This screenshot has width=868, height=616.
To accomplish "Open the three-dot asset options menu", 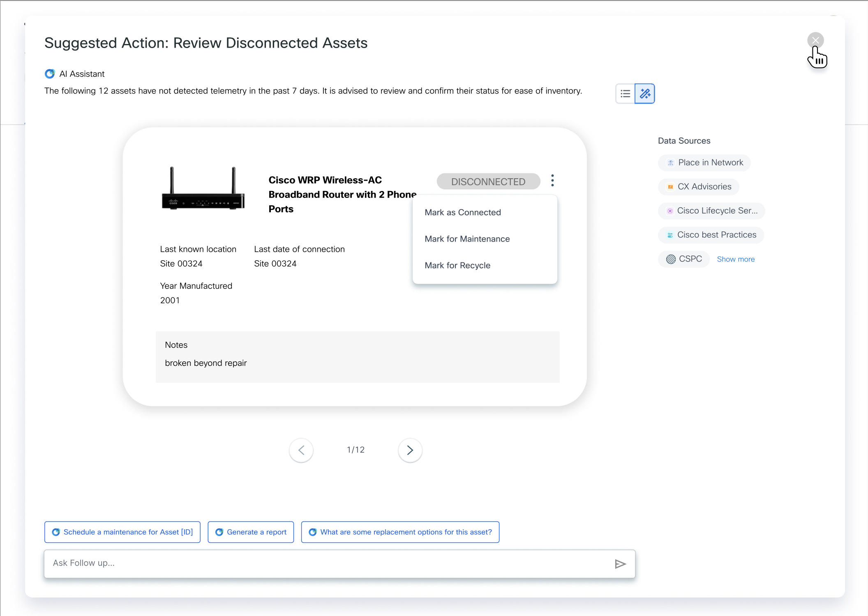I will click(x=552, y=180).
